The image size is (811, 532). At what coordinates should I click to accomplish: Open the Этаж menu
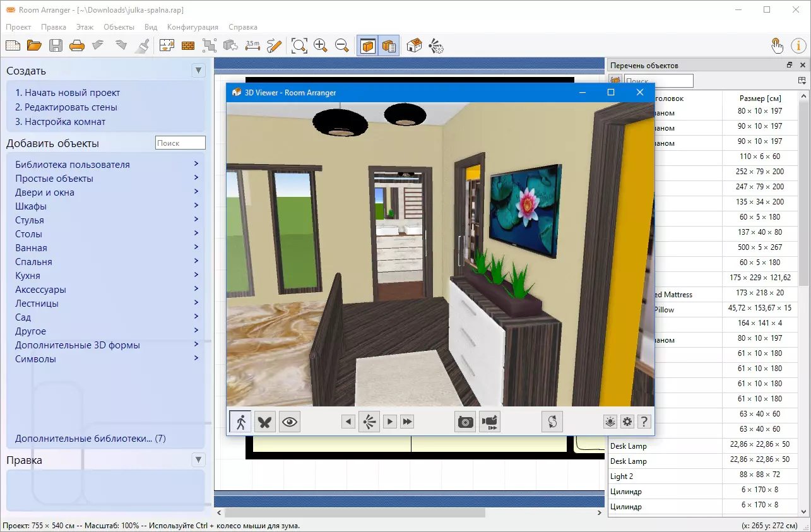pyautogui.click(x=85, y=27)
